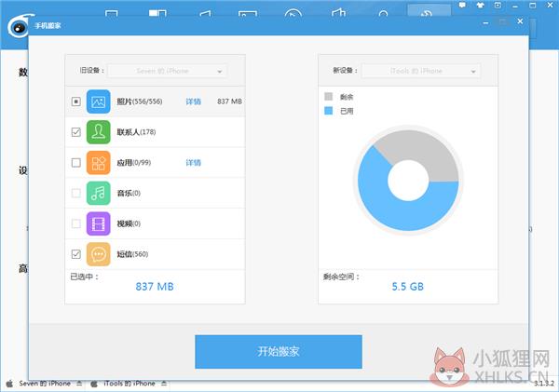The image size is (559, 392).
Task: Open the 旧设备 device dropdown
Action: [167, 71]
